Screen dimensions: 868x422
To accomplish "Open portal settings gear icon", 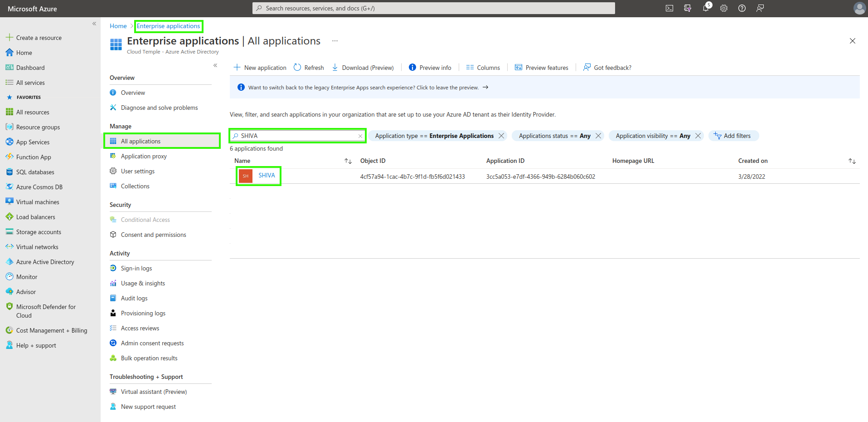I will coord(724,8).
